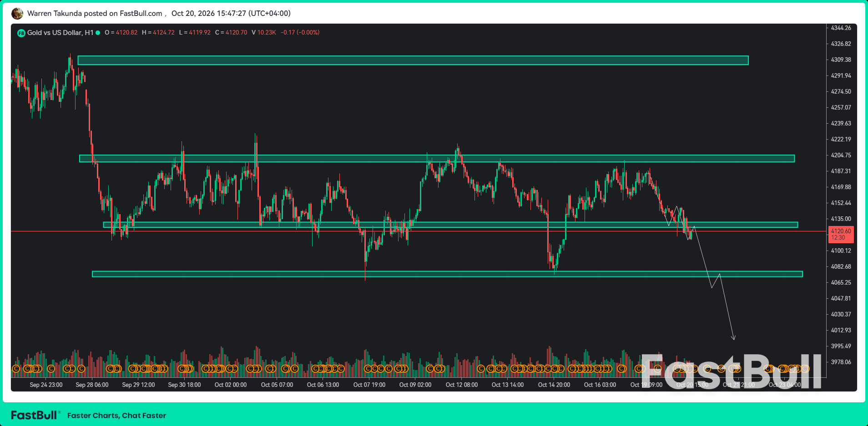The width and height of the screenshot is (868, 426).
Task: Click the green status dot next to H1
Action: [98, 33]
